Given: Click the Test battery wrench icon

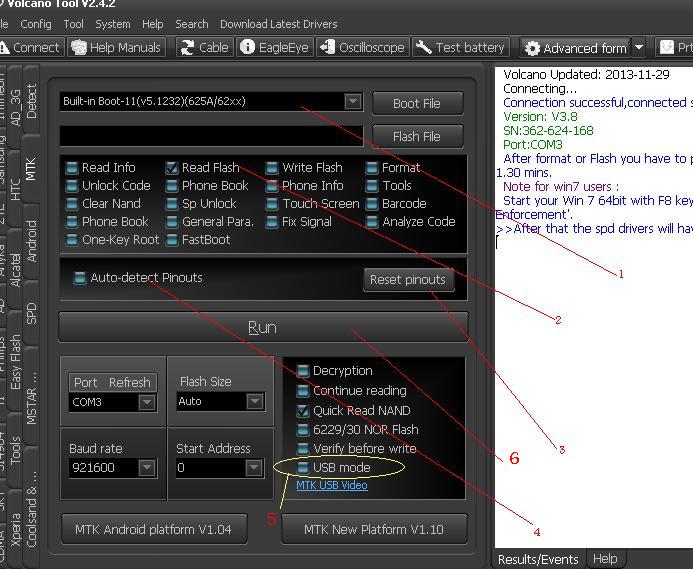Looking at the screenshot, I should 424,47.
